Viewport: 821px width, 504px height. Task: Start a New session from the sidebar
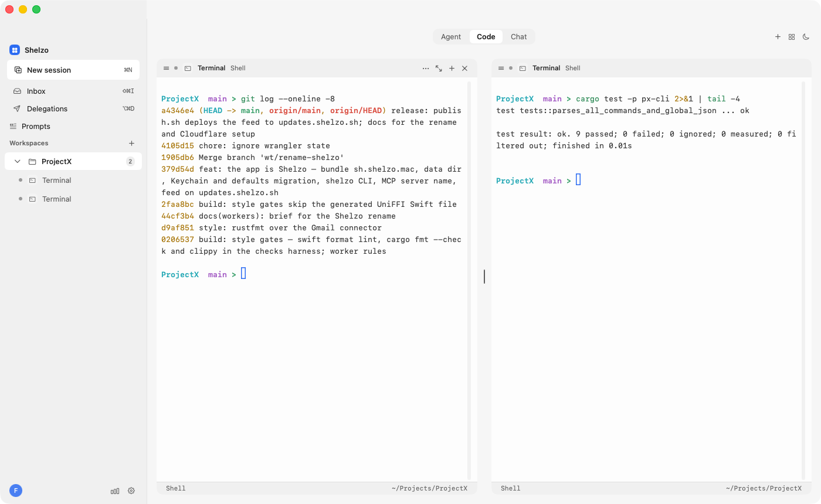[x=73, y=70]
